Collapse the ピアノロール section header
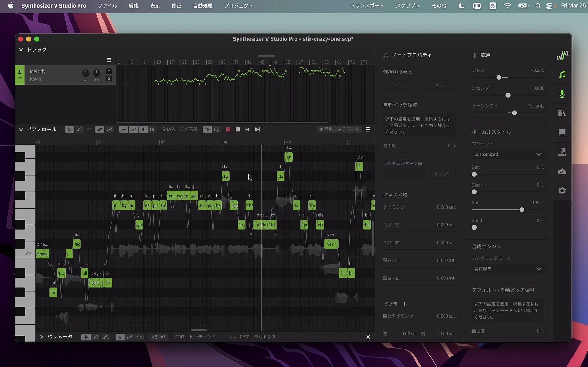Viewport: 588px width, 367px height. (21, 129)
